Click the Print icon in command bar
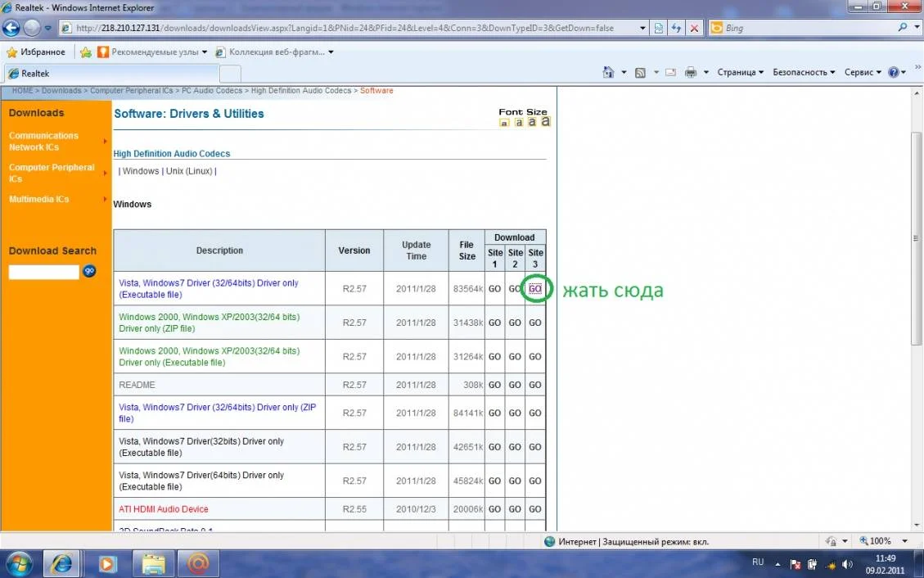Image resolution: width=924 pixels, height=578 pixels. (x=690, y=72)
